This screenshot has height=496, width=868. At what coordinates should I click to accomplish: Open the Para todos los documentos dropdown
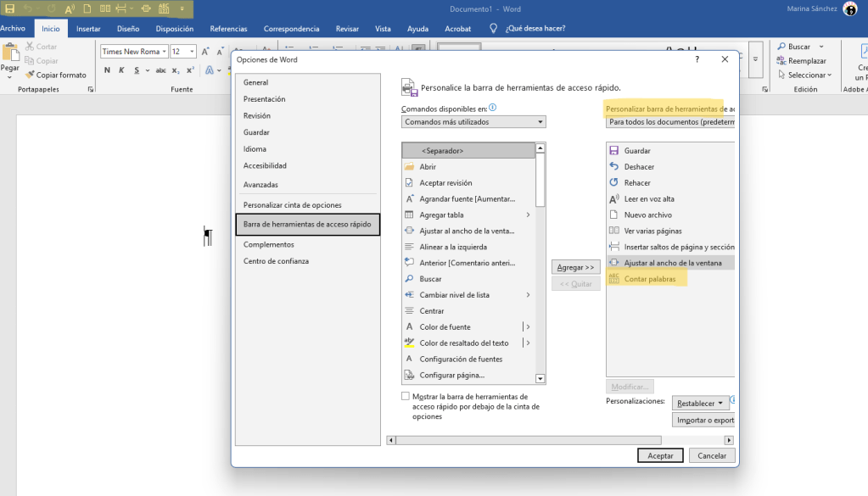(670, 122)
